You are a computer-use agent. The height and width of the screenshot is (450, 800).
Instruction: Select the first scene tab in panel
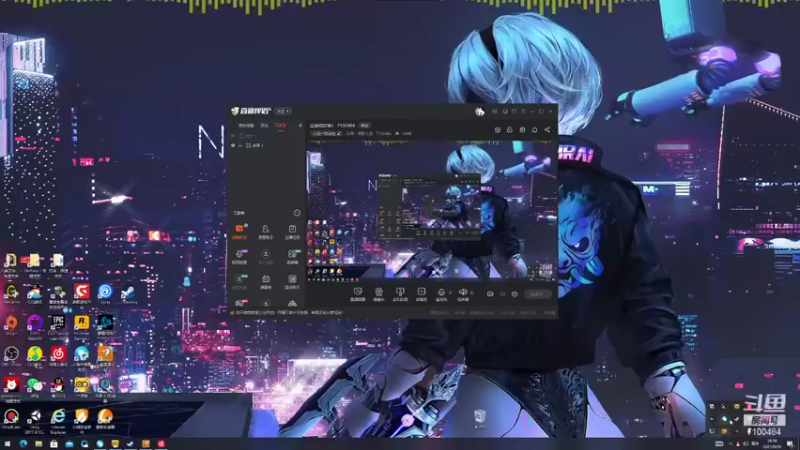[246, 126]
